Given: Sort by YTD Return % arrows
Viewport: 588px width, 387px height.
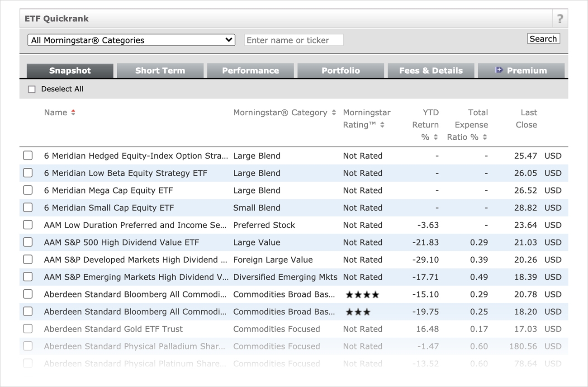Looking at the screenshot, I should 436,137.
